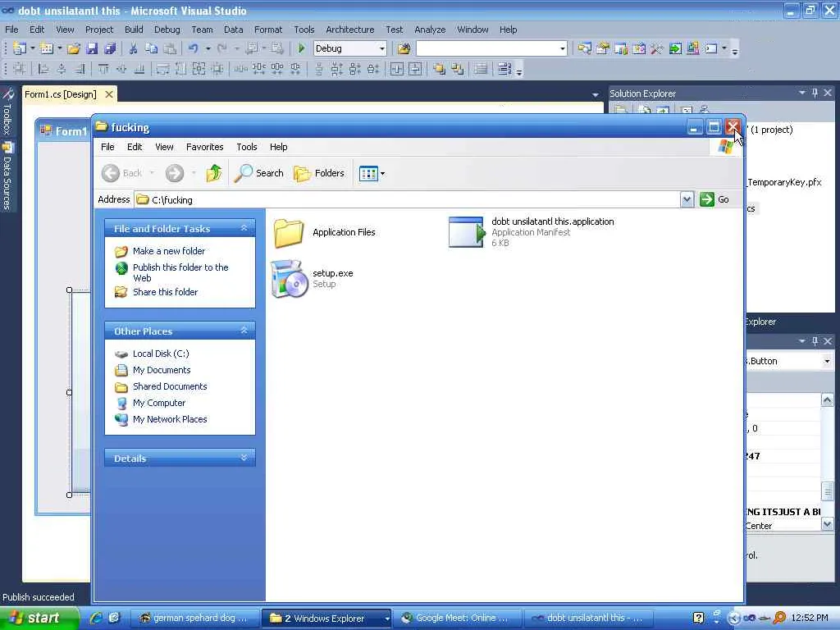Close the Form1.cs [Design] tab
The height and width of the screenshot is (630, 840).
point(109,94)
